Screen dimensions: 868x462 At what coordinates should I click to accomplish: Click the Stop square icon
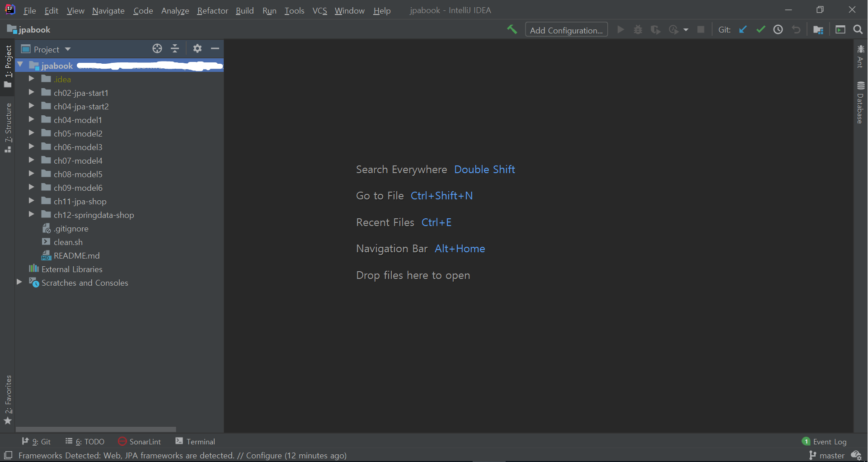pyautogui.click(x=701, y=30)
